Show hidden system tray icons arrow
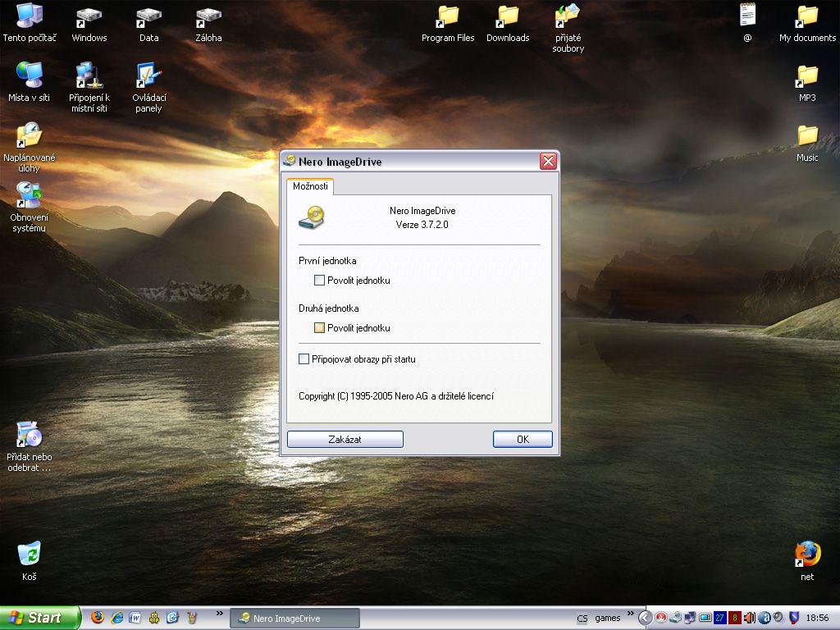 646,618
